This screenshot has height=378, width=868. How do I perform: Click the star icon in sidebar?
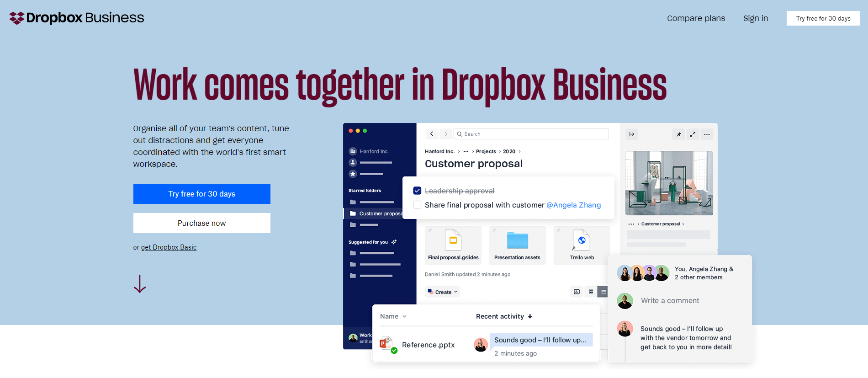click(353, 174)
